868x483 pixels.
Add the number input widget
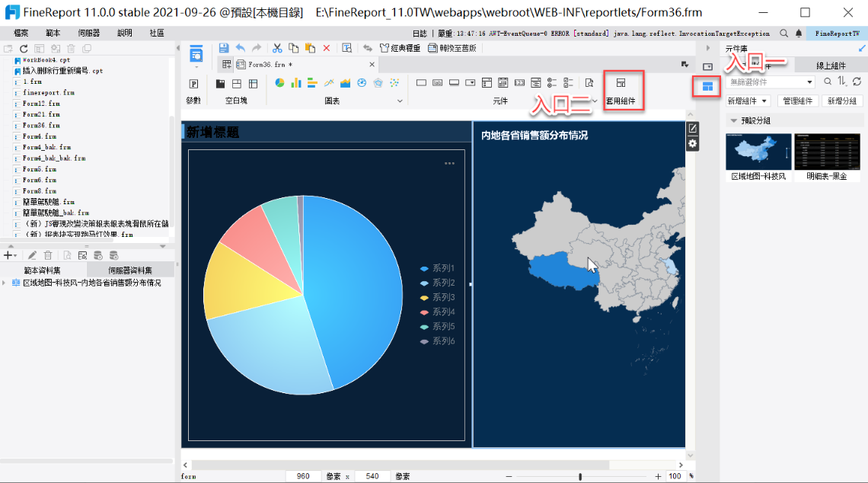[x=519, y=83]
